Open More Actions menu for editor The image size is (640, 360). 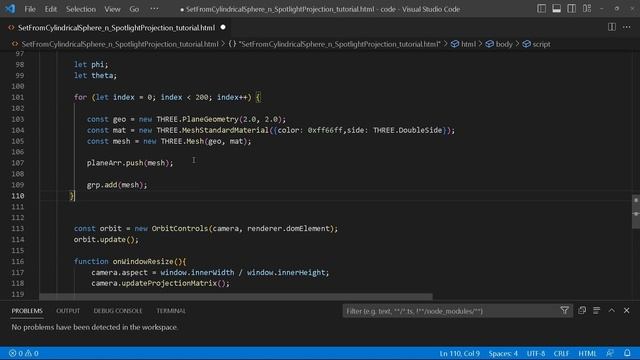(627, 27)
